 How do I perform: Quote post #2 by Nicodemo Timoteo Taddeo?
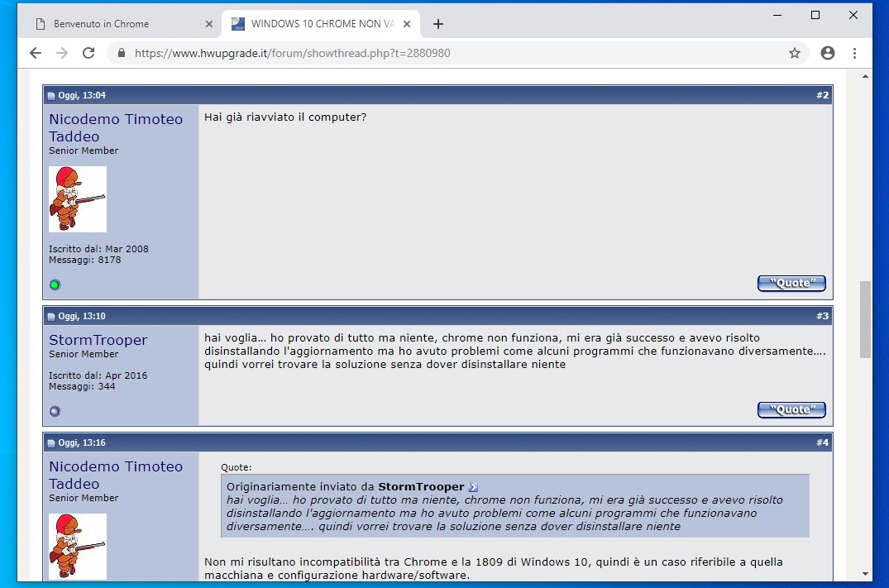(791, 283)
